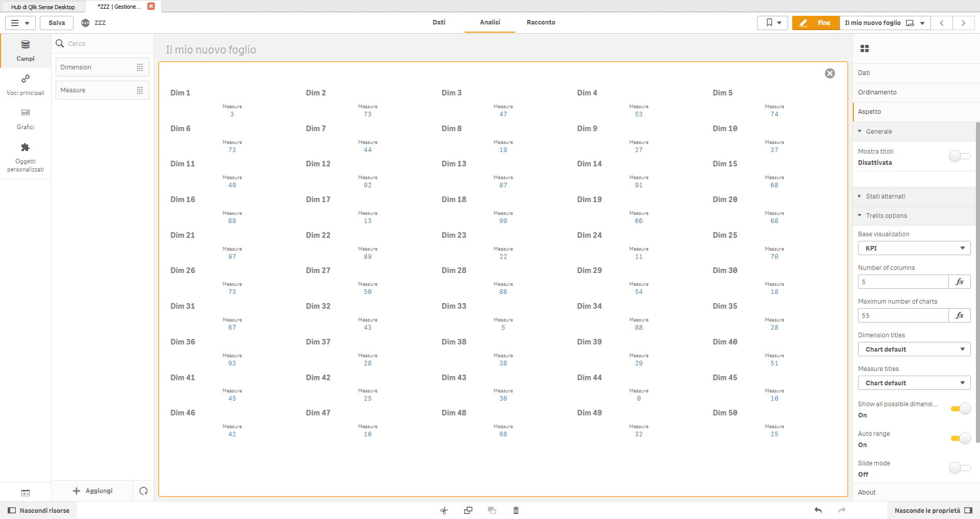Open the Base visualization KPI dropdown
This screenshot has width=980, height=519.
point(914,248)
